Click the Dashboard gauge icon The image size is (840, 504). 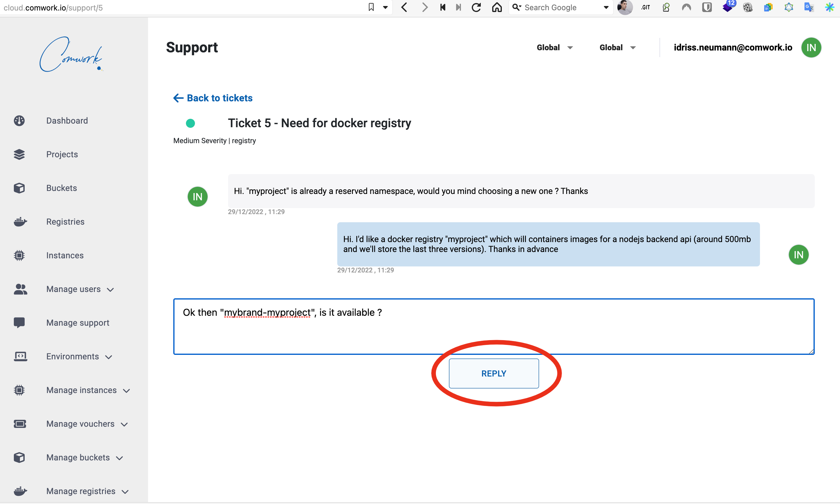(19, 121)
